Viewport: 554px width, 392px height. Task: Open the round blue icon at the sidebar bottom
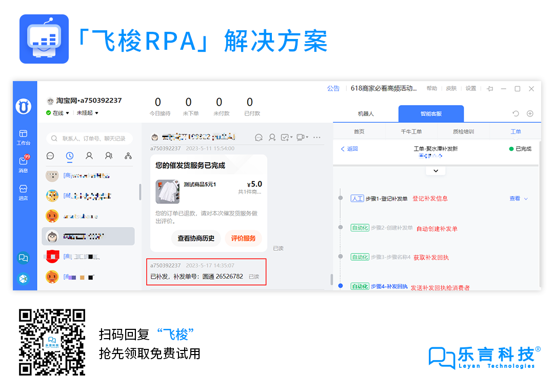pos(23,279)
